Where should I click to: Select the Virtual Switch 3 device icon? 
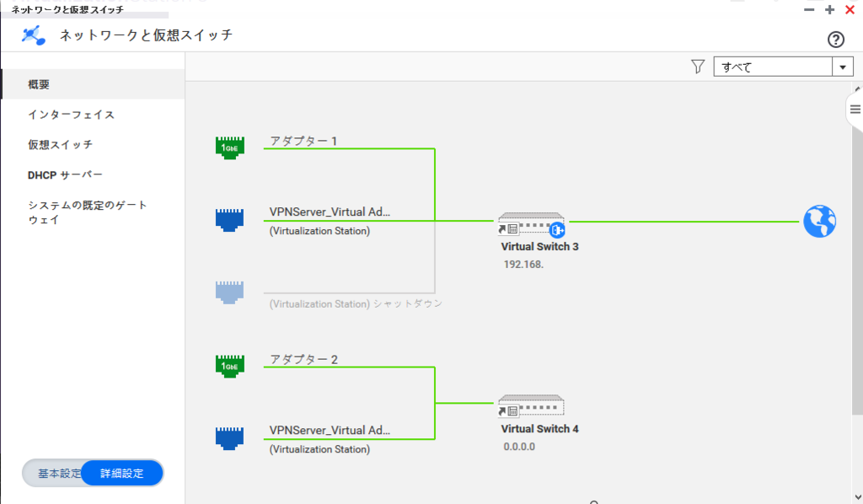pos(531,224)
